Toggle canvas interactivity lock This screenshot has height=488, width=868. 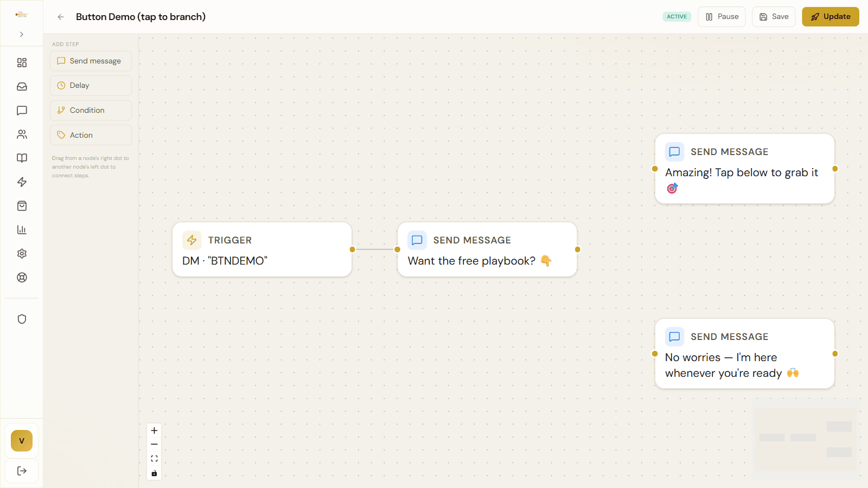154,473
